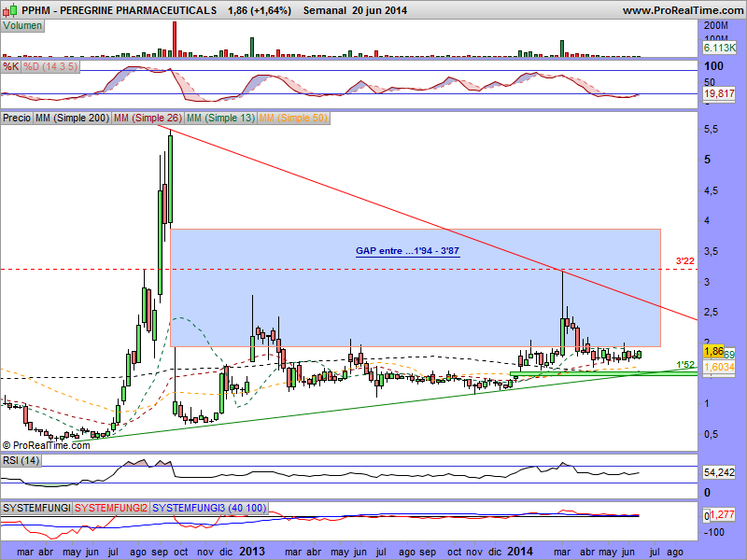Open MM (Simple 50) moving average settings

(x=293, y=118)
